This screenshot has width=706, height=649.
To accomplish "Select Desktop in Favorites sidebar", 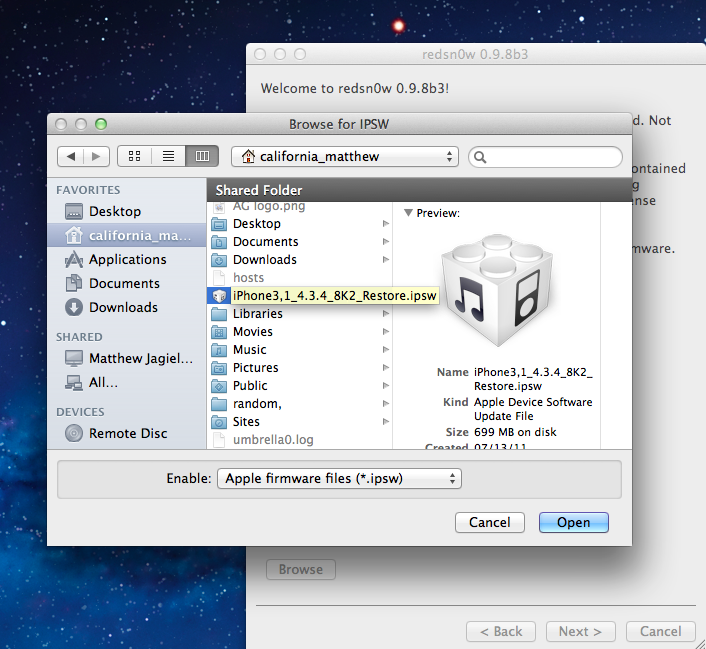I will click(114, 211).
